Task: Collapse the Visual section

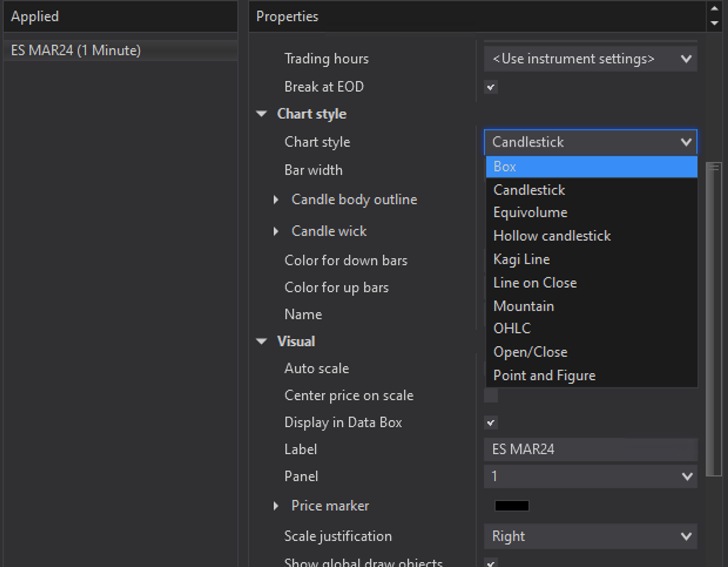Action: (262, 342)
